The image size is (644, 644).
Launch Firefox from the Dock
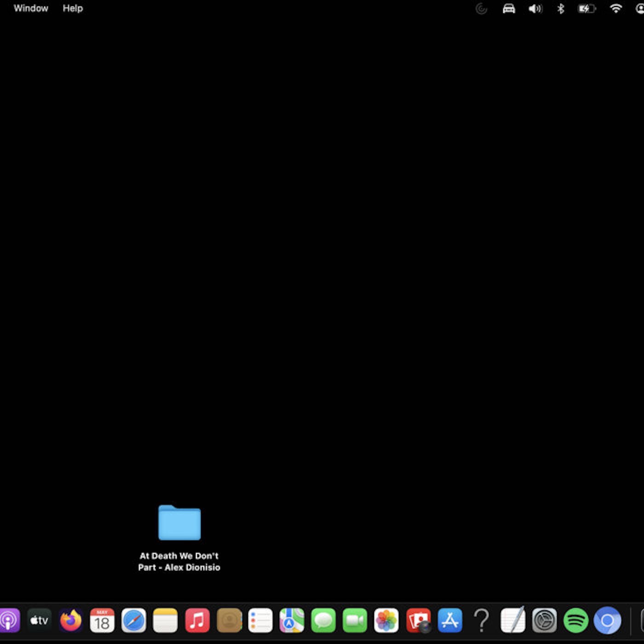(71, 621)
